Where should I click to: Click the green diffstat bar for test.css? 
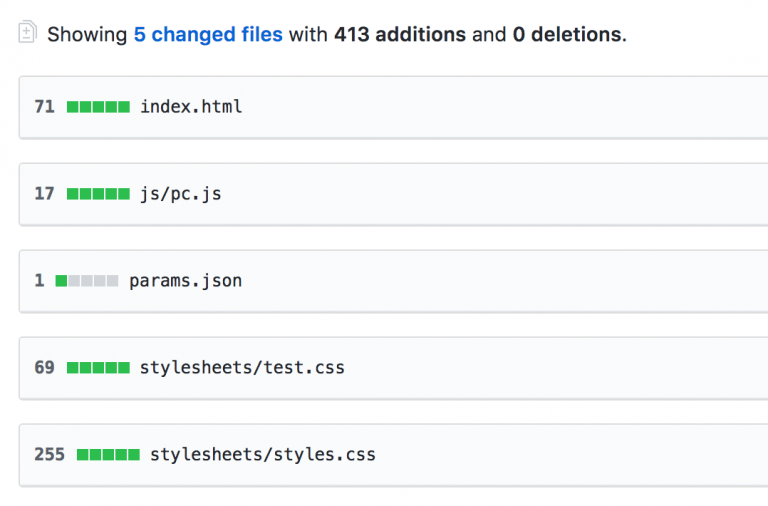pos(98,368)
